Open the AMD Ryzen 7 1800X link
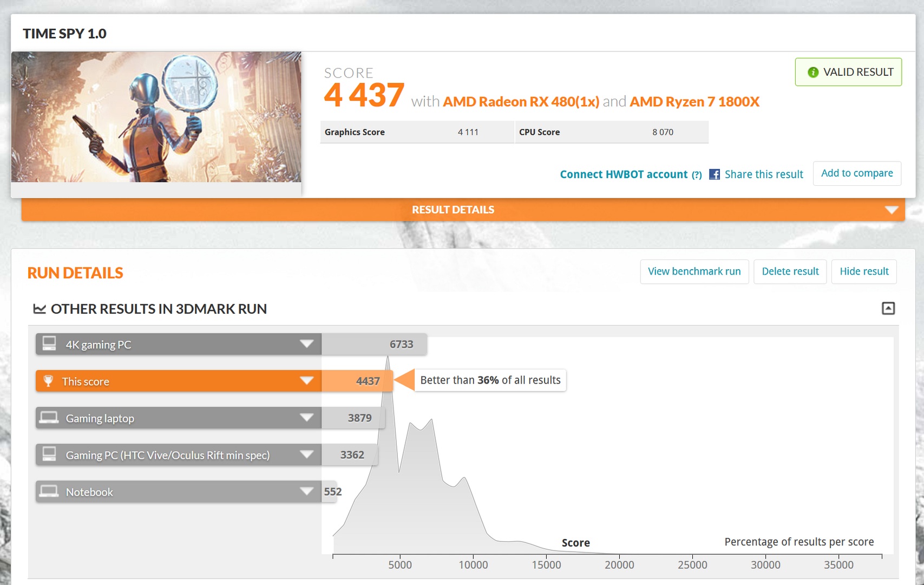 pyautogui.click(x=694, y=102)
